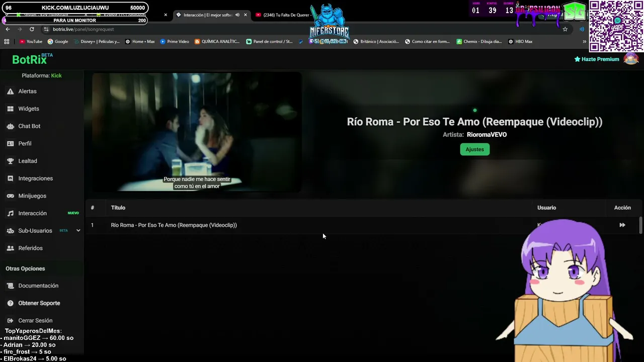
Task: Click the Hazte Premium link
Action: (x=597, y=59)
